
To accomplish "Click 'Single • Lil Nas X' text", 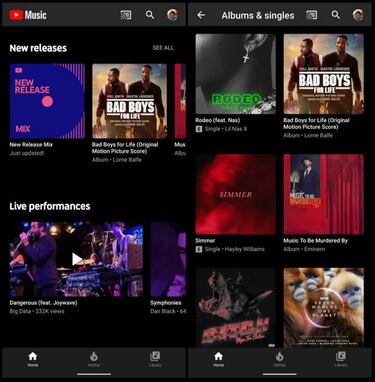I will pyautogui.click(x=226, y=129).
